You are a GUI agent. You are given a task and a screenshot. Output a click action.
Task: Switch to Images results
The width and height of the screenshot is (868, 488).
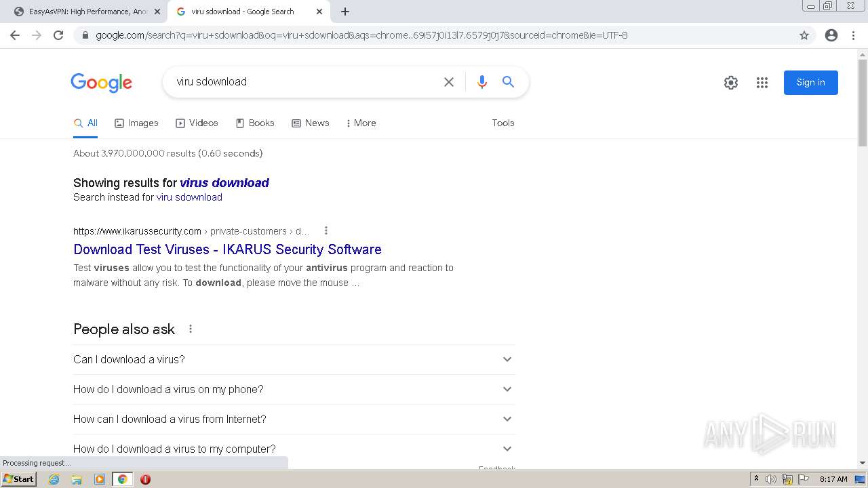(136, 123)
